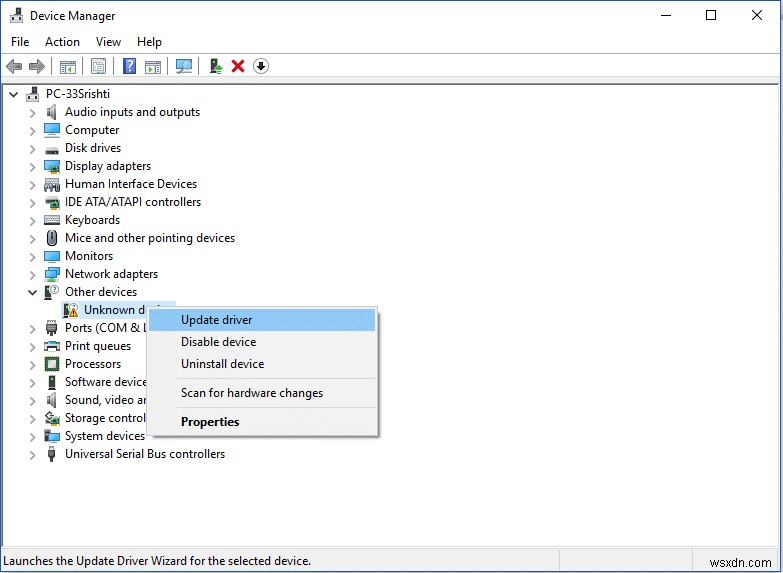Viewport: 783px width, 573px height.
Task: Click the Mice and other pointing devices icon
Action: [52, 238]
